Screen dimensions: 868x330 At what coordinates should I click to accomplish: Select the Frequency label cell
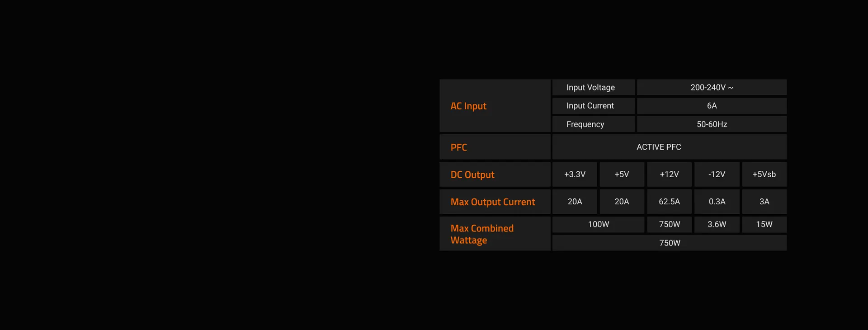[594, 124]
